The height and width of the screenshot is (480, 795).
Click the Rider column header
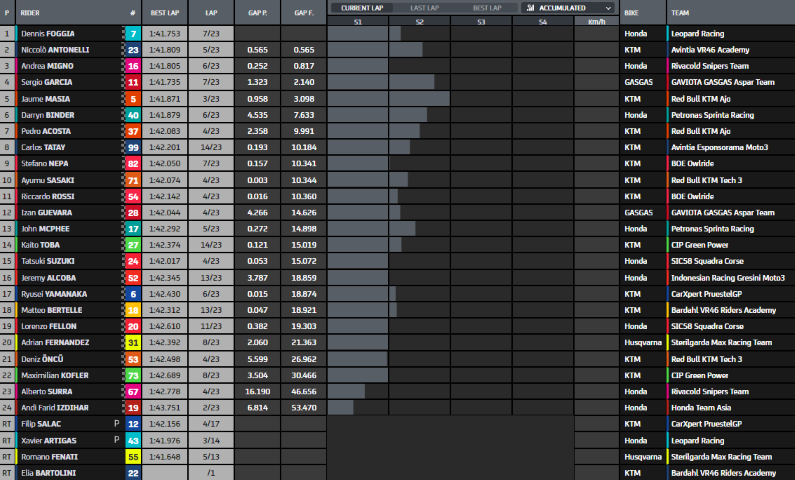click(31, 14)
